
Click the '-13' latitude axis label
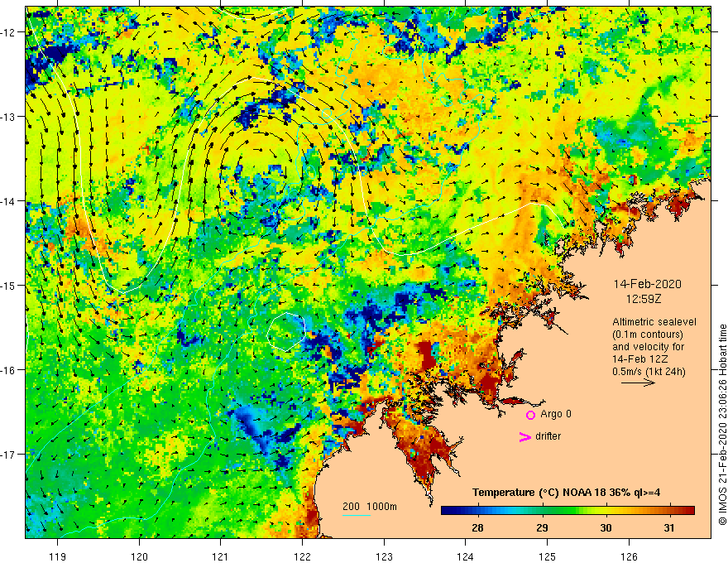click(x=9, y=117)
